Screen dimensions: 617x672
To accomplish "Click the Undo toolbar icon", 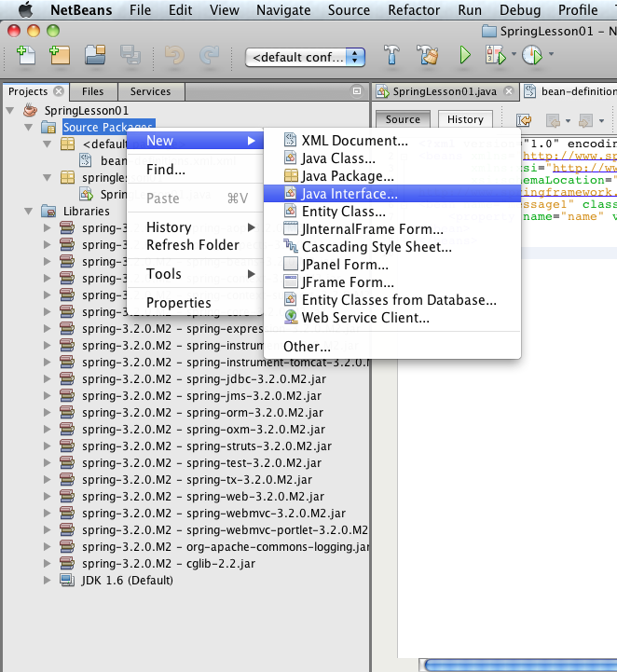I will [174, 55].
